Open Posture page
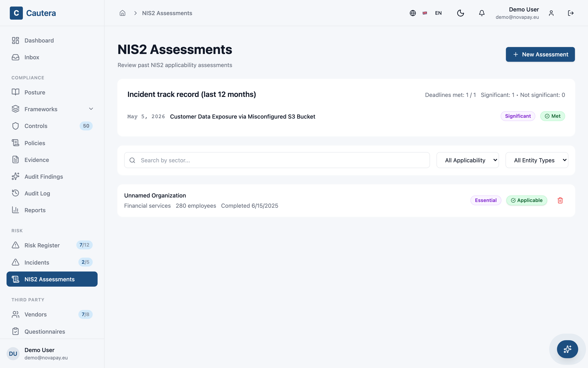The height and width of the screenshot is (368, 588). pyautogui.click(x=52, y=92)
